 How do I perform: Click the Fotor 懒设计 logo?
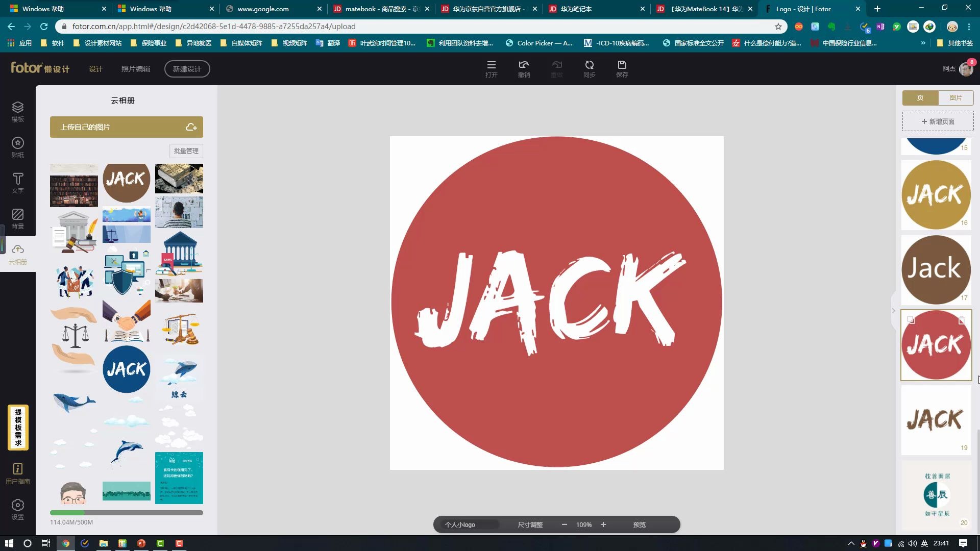pos(40,68)
